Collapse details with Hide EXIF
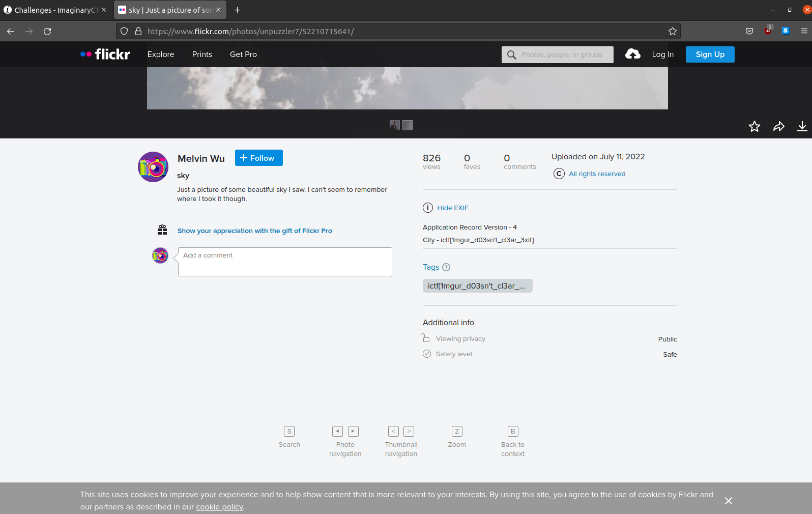 tap(452, 208)
